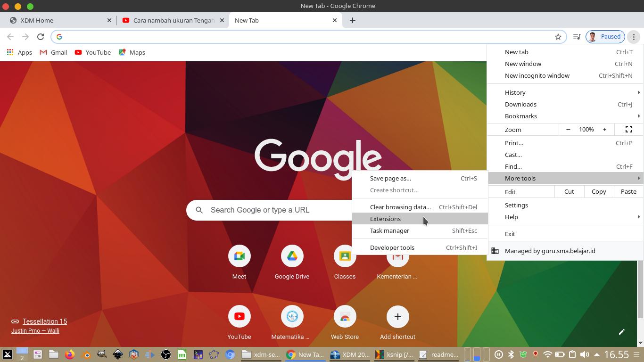The height and width of the screenshot is (362, 644).
Task: Choose Exit from the menu
Action: (x=565, y=234)
